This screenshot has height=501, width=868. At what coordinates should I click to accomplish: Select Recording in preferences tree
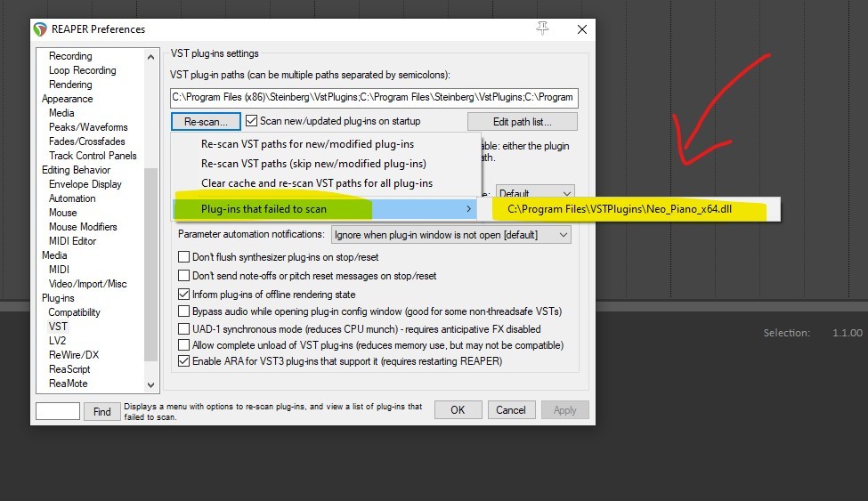pyautogui.click(x=70, y=56)
